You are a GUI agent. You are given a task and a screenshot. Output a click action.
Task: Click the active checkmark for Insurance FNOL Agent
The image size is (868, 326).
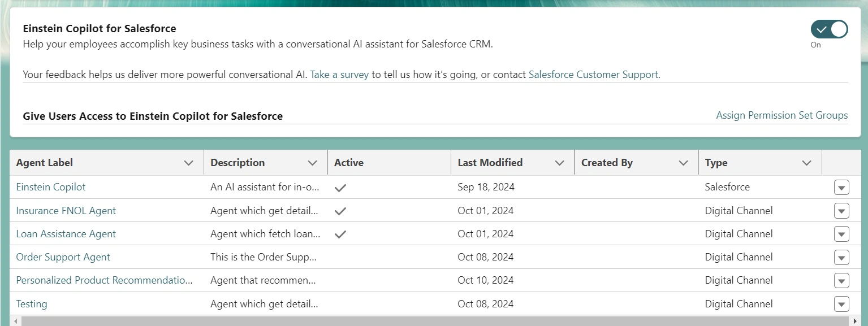tap(340, 210)
